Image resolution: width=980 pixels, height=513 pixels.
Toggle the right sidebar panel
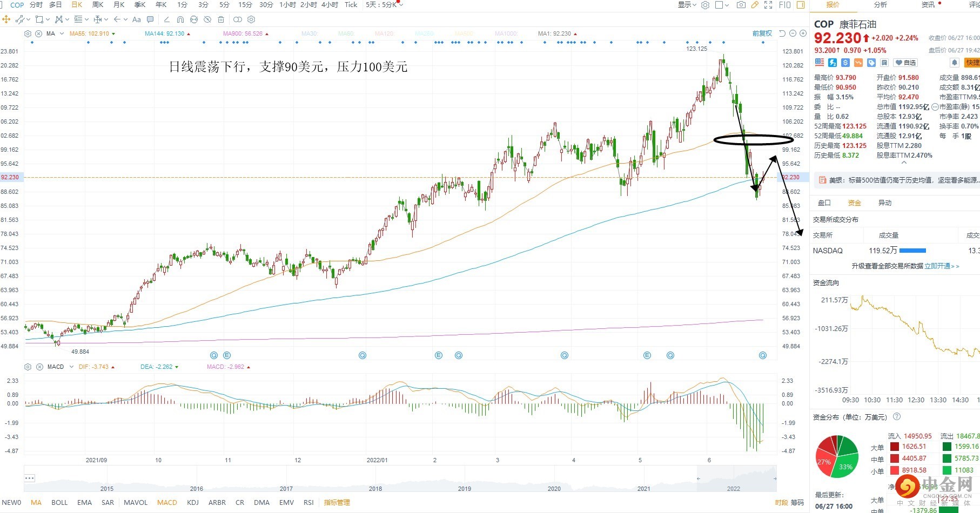[x=801, y=5]
